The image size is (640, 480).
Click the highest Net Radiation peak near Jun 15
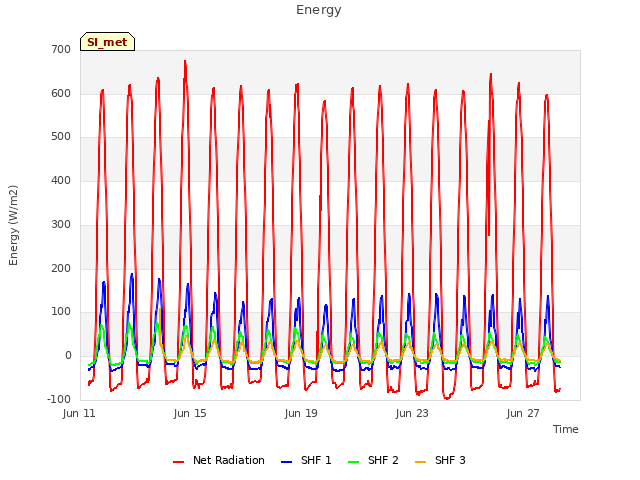(x=185, y=61)
